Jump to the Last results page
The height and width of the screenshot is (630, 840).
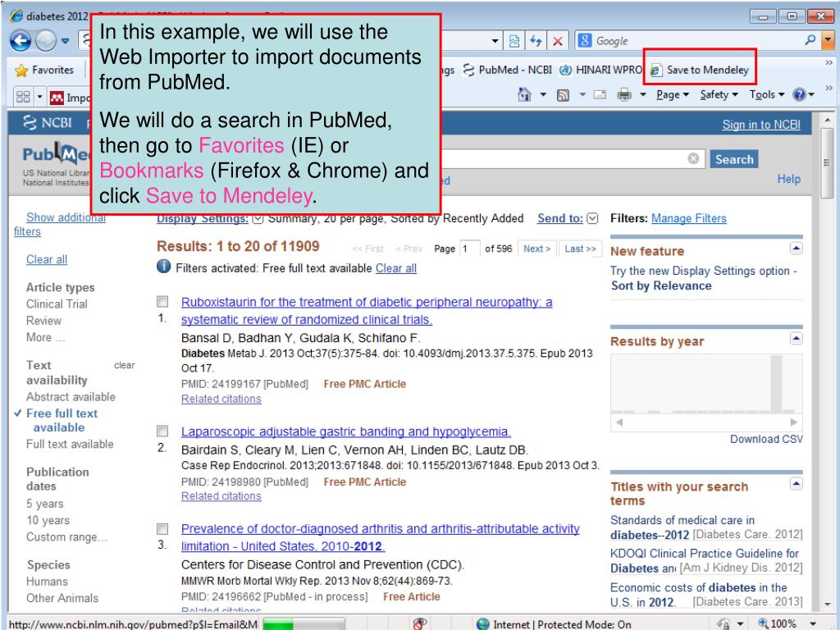580,249
